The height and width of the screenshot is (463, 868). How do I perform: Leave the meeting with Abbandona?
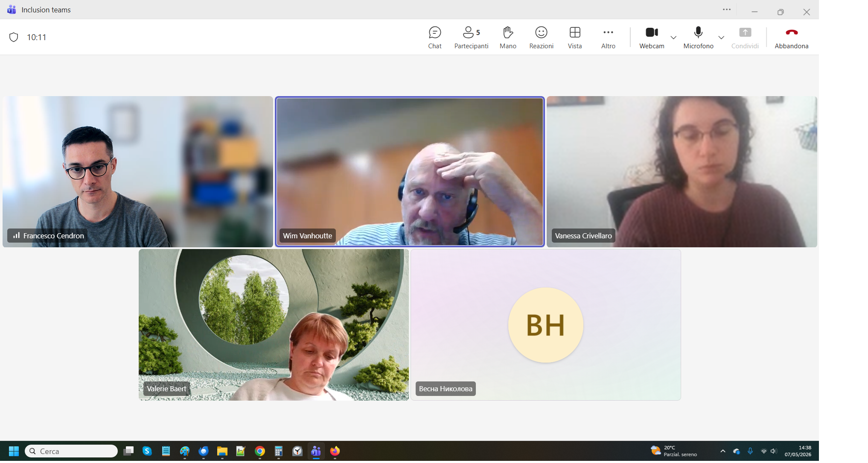coord(791,38)
